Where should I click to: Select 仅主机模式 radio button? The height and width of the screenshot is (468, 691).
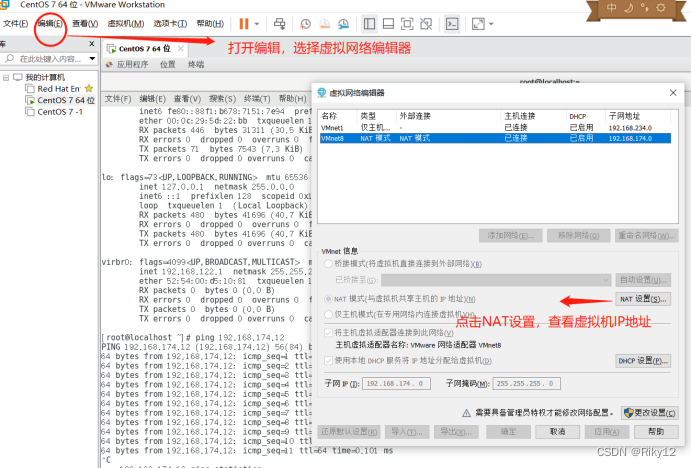coord(328,314)
